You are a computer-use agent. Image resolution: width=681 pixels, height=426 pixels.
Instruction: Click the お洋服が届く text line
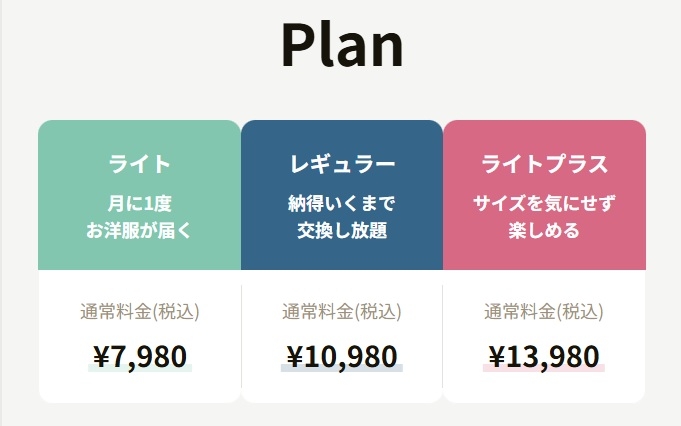pos(140,231)
